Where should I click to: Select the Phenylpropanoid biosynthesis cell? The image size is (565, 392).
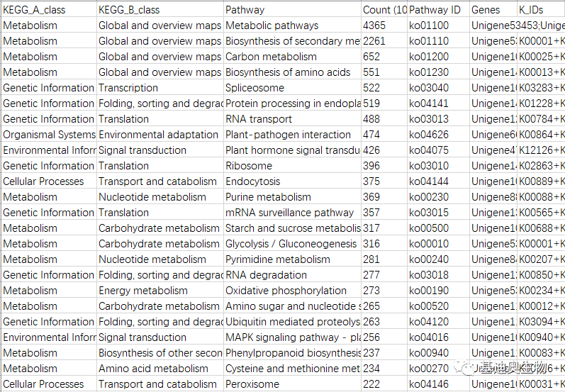[293, 353]
